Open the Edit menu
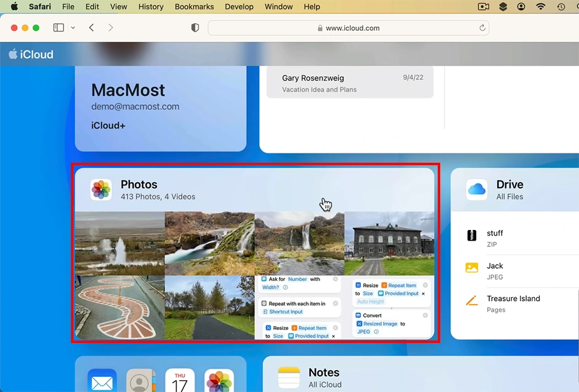Screen dimensions: 579x392 tap(92, 7)
